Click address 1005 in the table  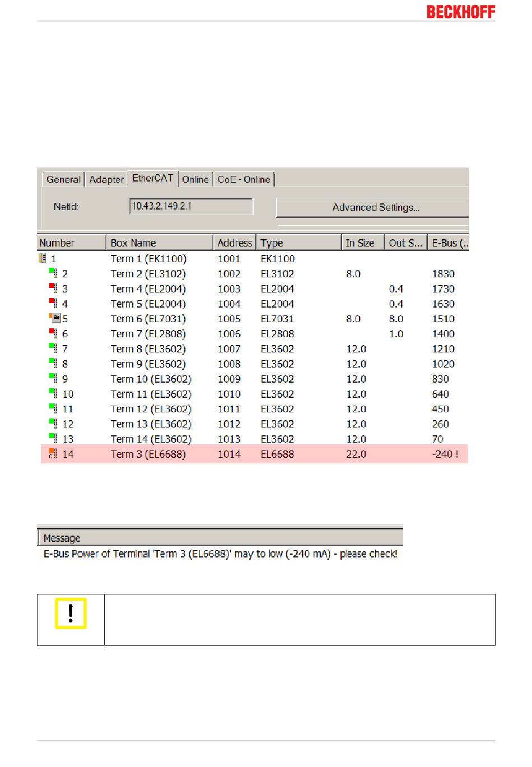229,319
